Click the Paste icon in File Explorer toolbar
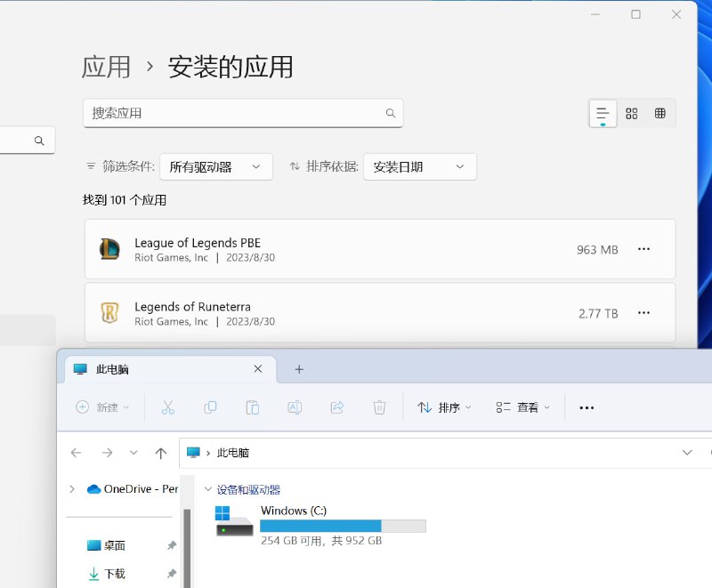This screenshot has height=588, width=712. 253,407
